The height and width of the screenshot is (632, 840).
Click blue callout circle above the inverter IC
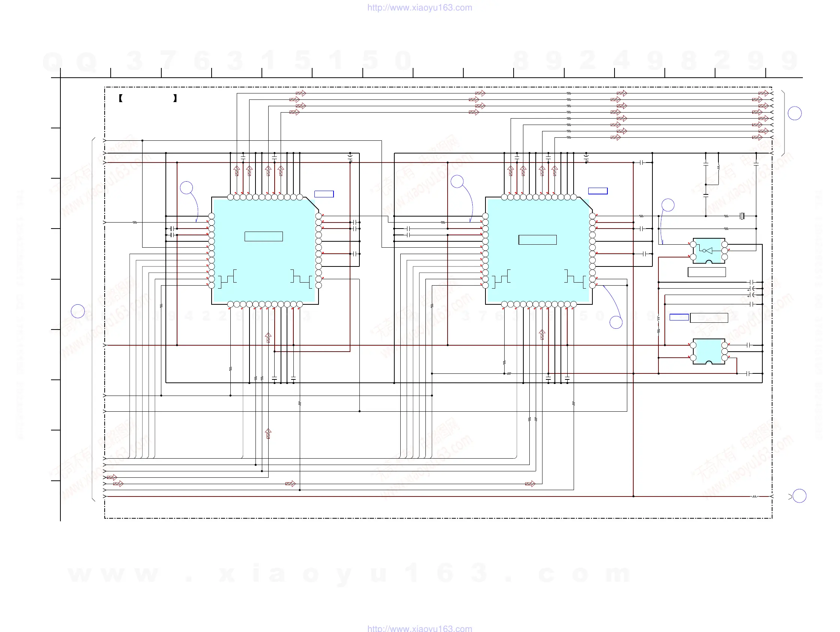667,205
